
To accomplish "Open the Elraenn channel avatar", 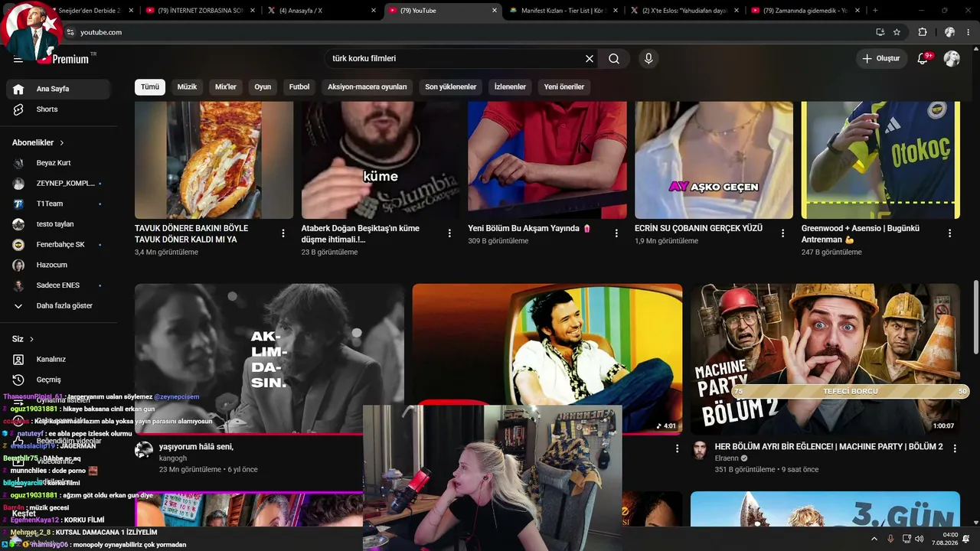I will 700,450.
